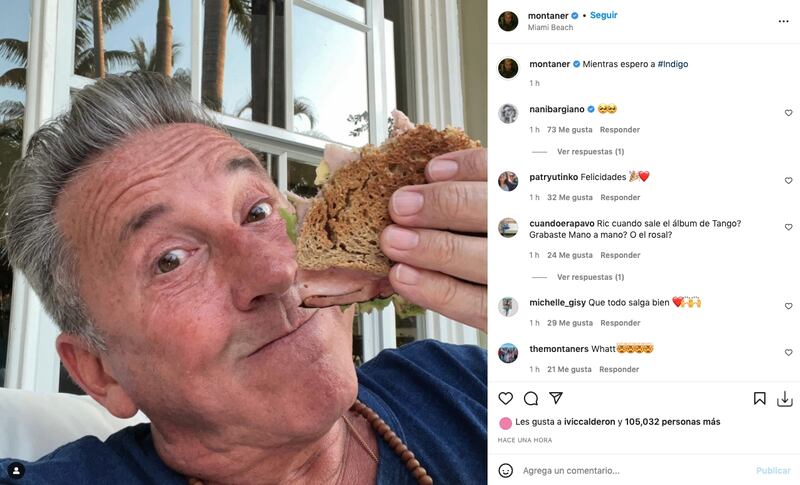Open the comment bubble icon
The height and width of the screenshot is (485, 800).
pos(531,398)
